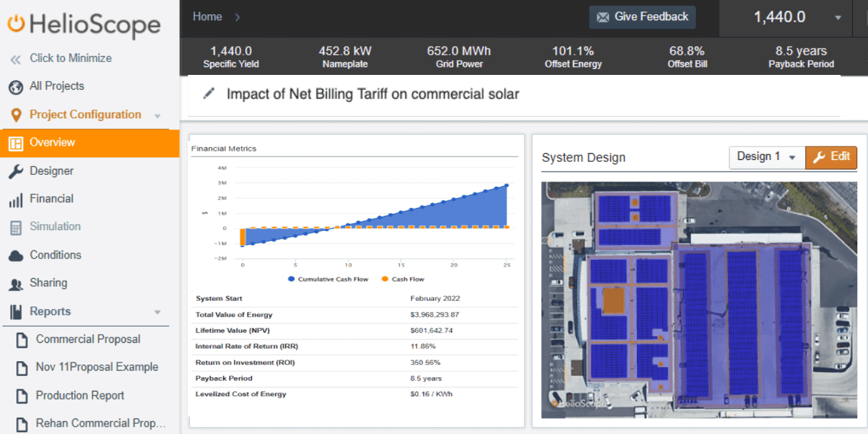Screen dimensions: 868x434
Task: Click the orange Edit design button
Action: [x=831, y=157]
